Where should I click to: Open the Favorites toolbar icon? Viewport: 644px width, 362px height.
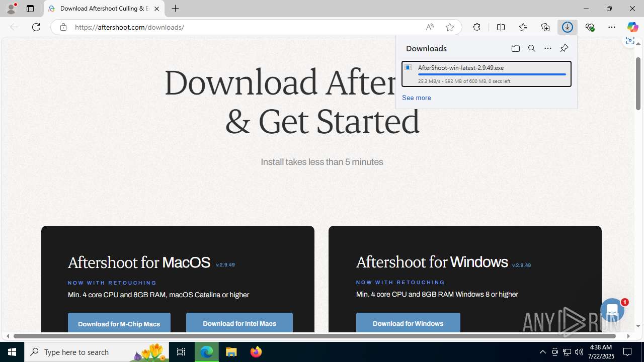point(523,27)
